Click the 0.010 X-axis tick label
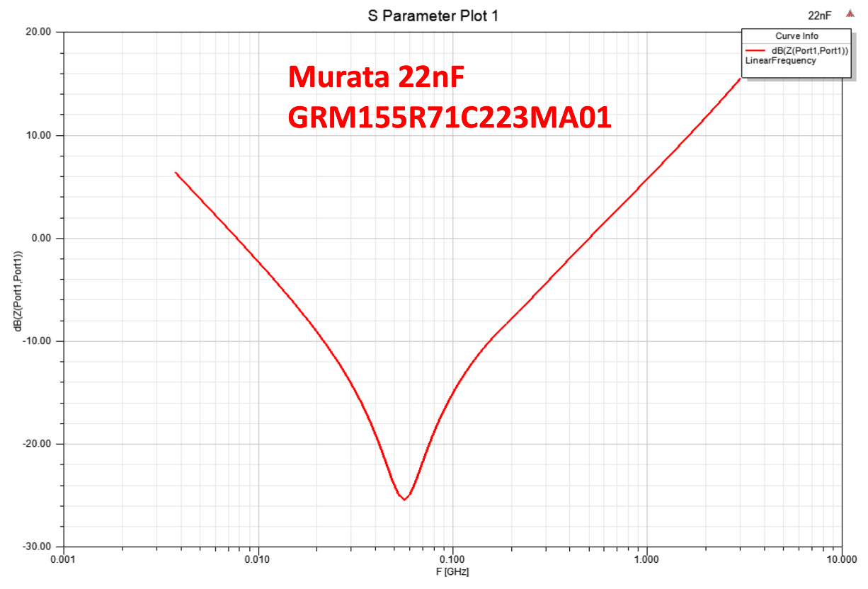 [258, 559]
